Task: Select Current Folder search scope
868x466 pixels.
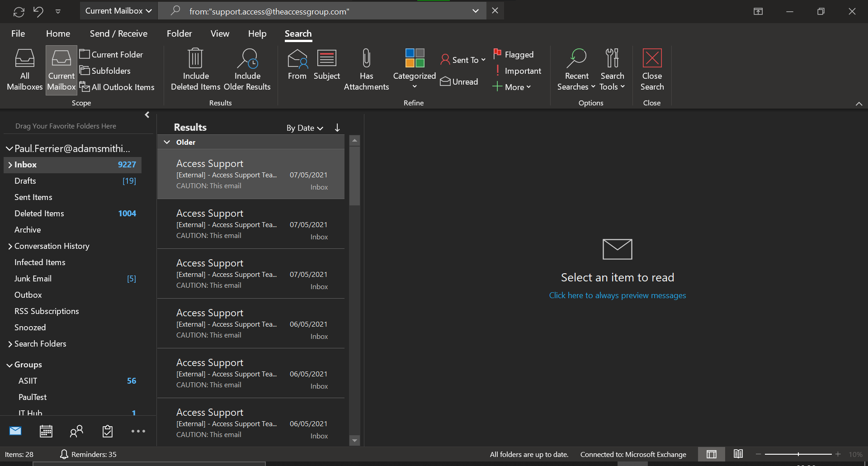Action: 111,54
